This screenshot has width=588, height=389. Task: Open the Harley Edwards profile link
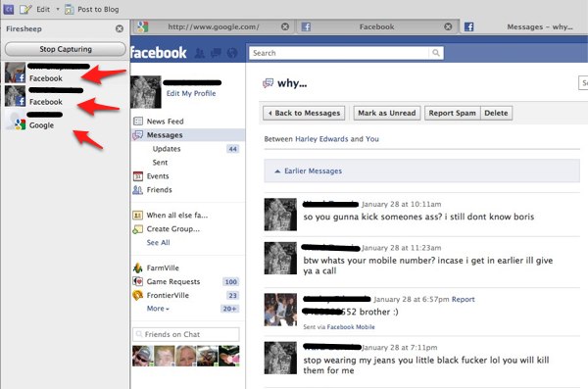pyautogui.click(x=321, y=139)
